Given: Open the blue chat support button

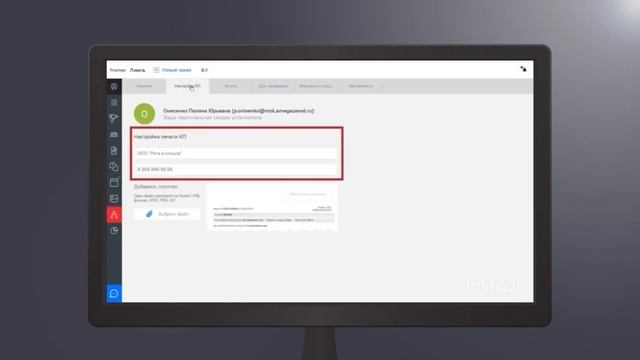Looking at the screenshot, I should coord(114,293).
